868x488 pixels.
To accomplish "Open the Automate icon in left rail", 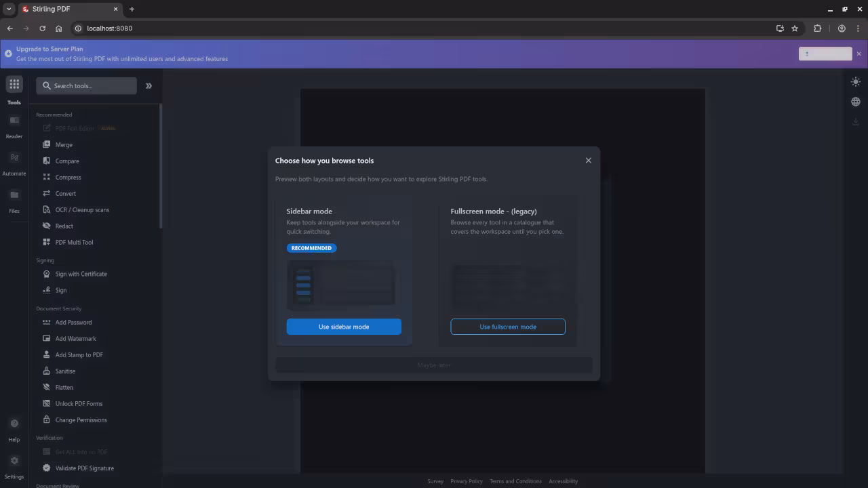I will (x=14, y=158).
